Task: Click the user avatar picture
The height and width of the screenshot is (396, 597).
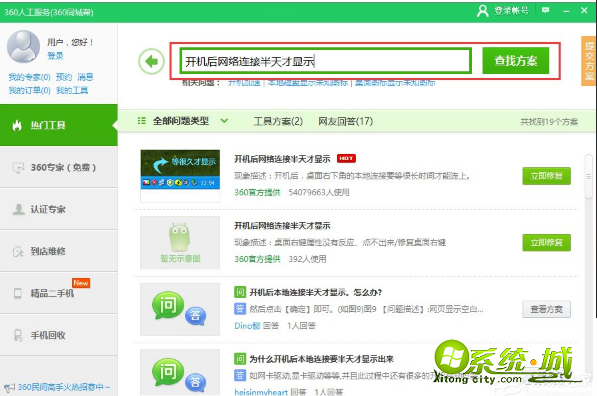Action: [23, 46]
